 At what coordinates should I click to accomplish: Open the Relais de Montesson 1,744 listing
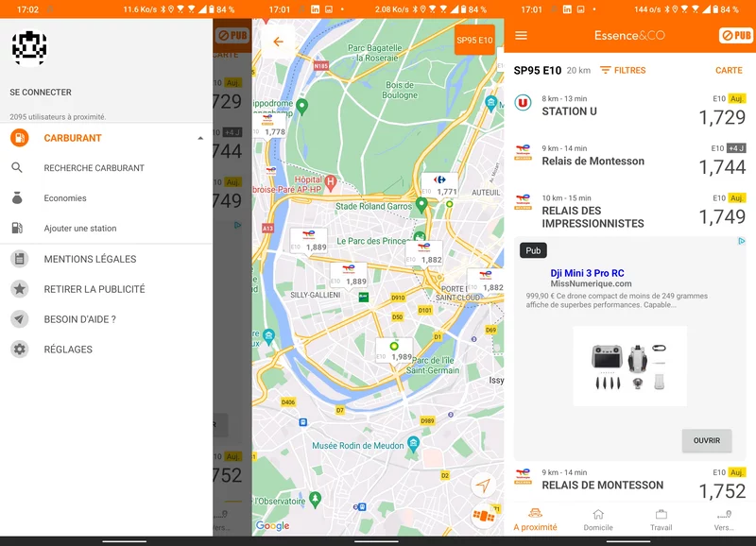pyautogui.click(x=629, y=160)
